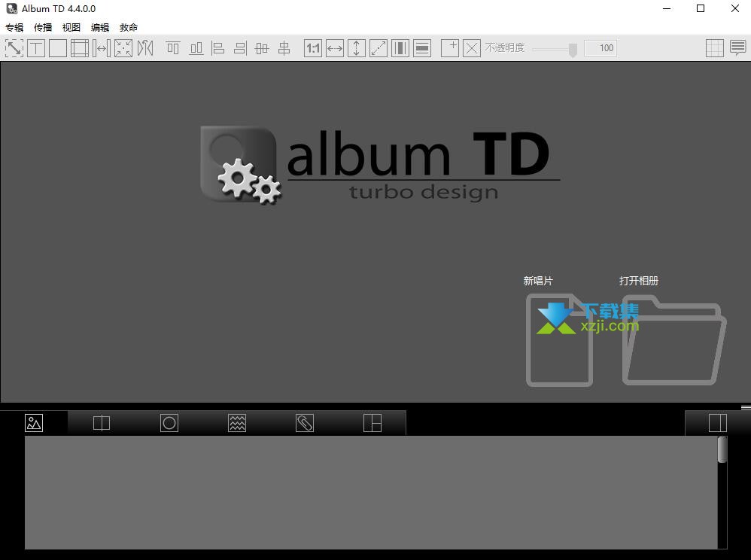Align objects to left edge
This screenshot has height=560, width=751.
click(218, 48)
